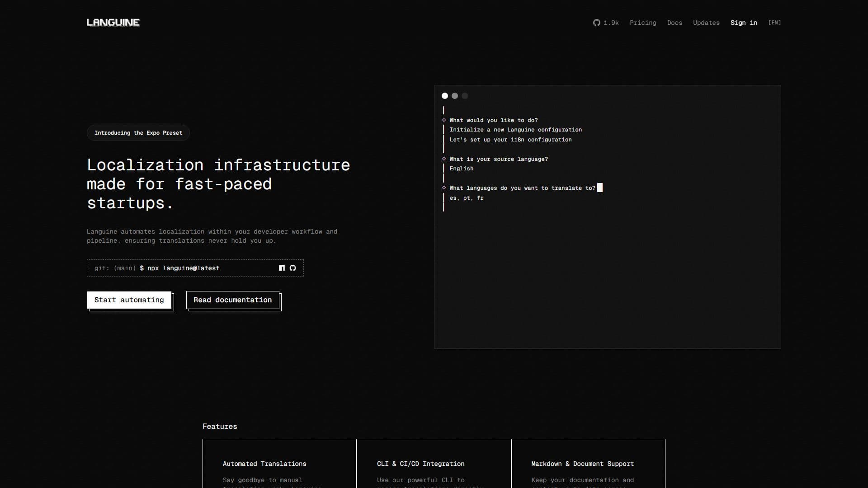Viewport: 868px width, 488px height.
Task: Click the npx languine@latest command text
Action: point(184,268)
